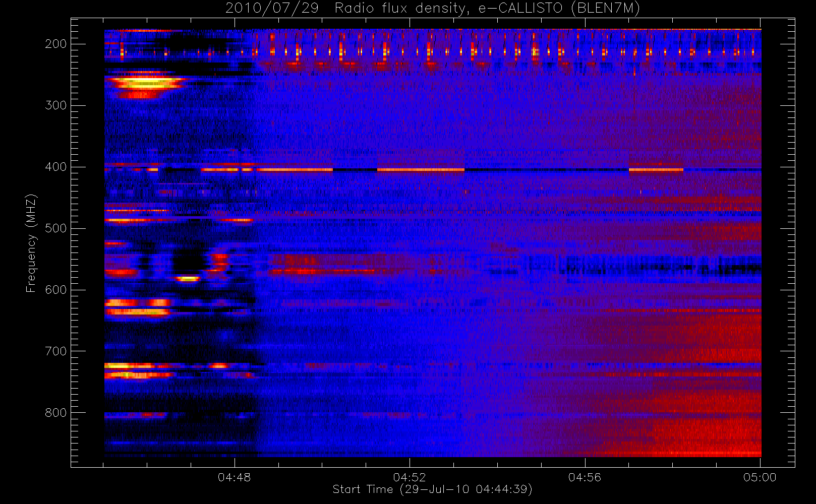Viewport: 816px width, 504px height.
Task: Click the 200 frequency tick label
Action: (56, 44)
